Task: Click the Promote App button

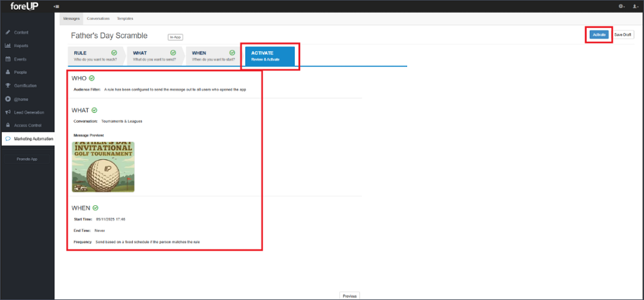Action: [27, 159]
